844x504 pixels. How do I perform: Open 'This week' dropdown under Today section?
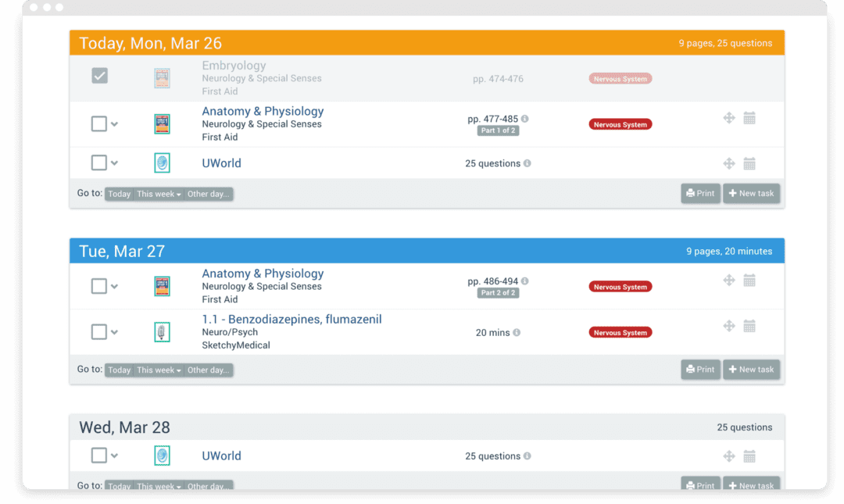pos(159,194)
